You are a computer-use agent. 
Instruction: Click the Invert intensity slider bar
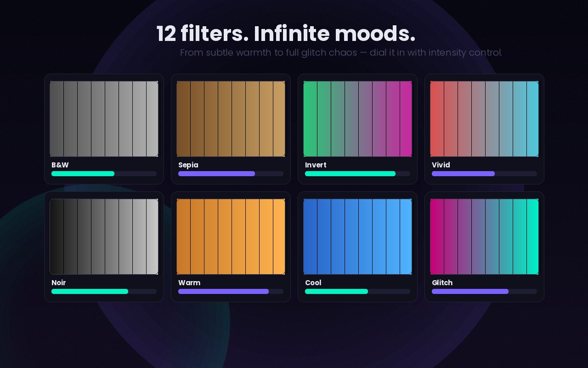pyautogui.click(x=357, y=174)
